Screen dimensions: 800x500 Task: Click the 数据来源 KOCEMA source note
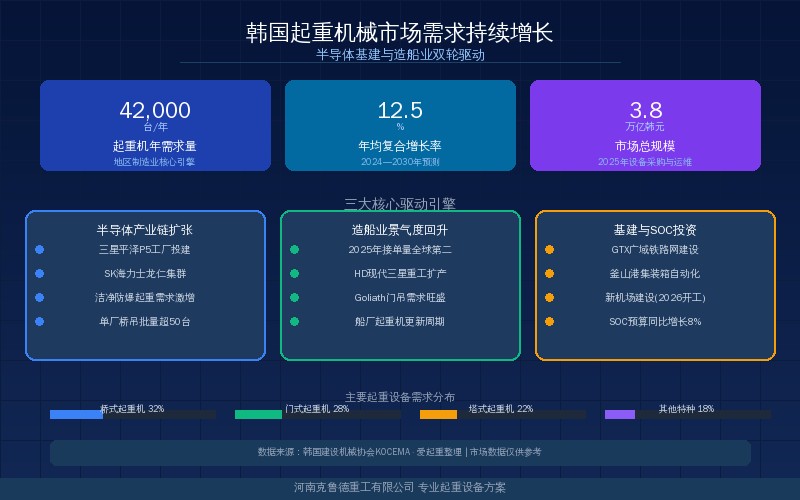(x=399, y=452)
